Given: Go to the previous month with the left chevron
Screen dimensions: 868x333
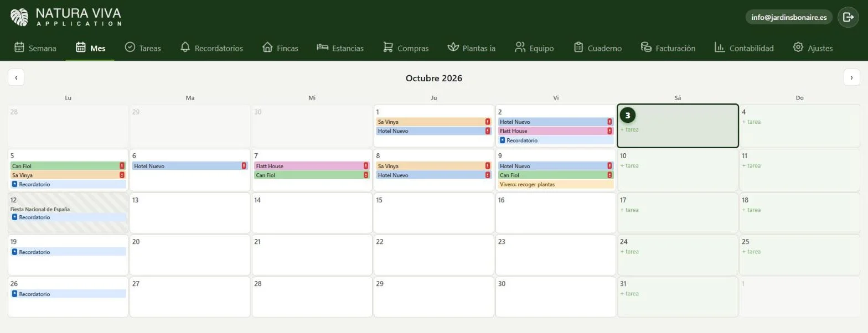Looking at the screenshot, I should point(16,77).
